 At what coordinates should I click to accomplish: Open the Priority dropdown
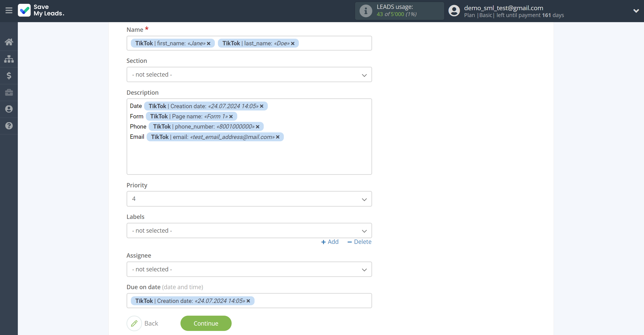tap(249, 199)
